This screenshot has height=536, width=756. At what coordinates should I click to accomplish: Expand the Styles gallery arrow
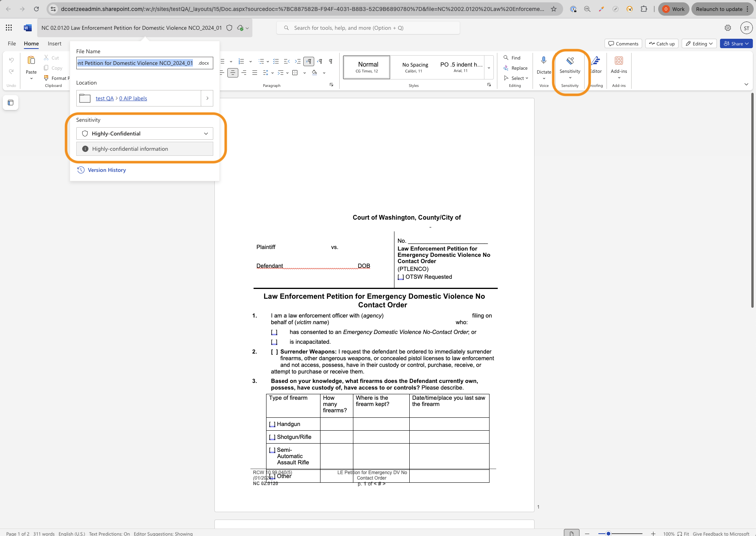(489, 68)
